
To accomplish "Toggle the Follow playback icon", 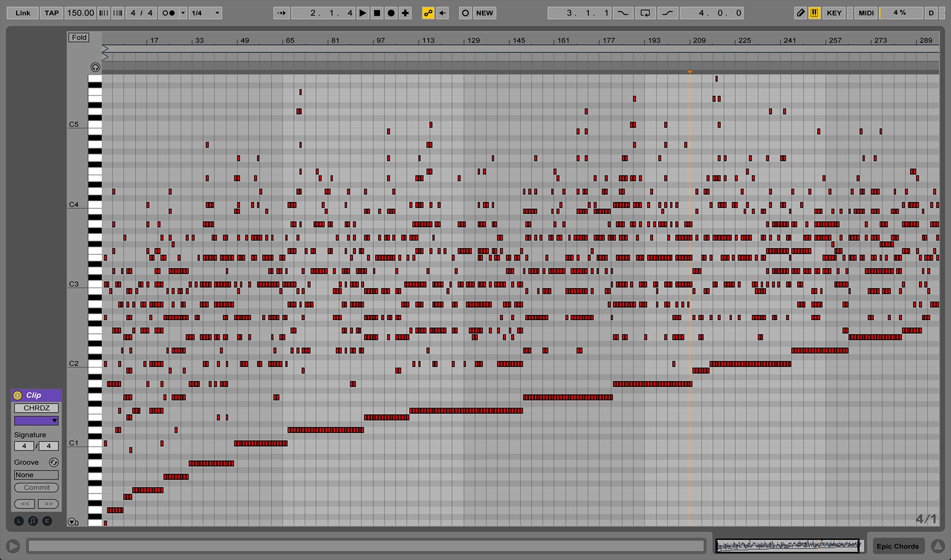I will [282, 13].
